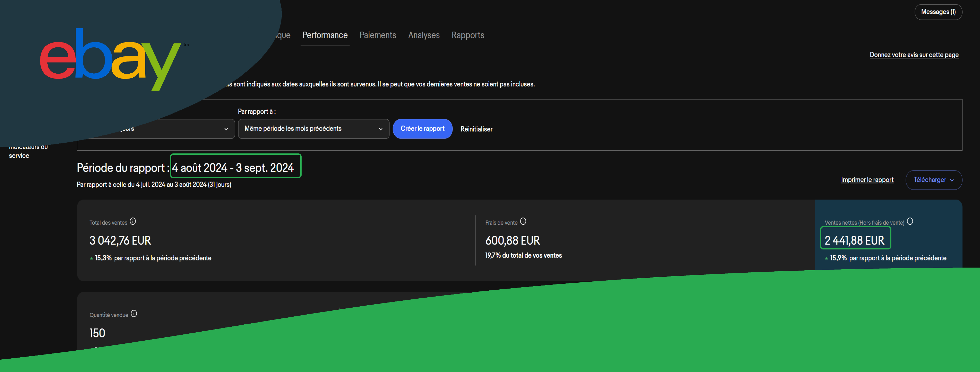Click 'Imprimer le rapport' link
This screenshot has width=980, height=372.
pos(867,179)
